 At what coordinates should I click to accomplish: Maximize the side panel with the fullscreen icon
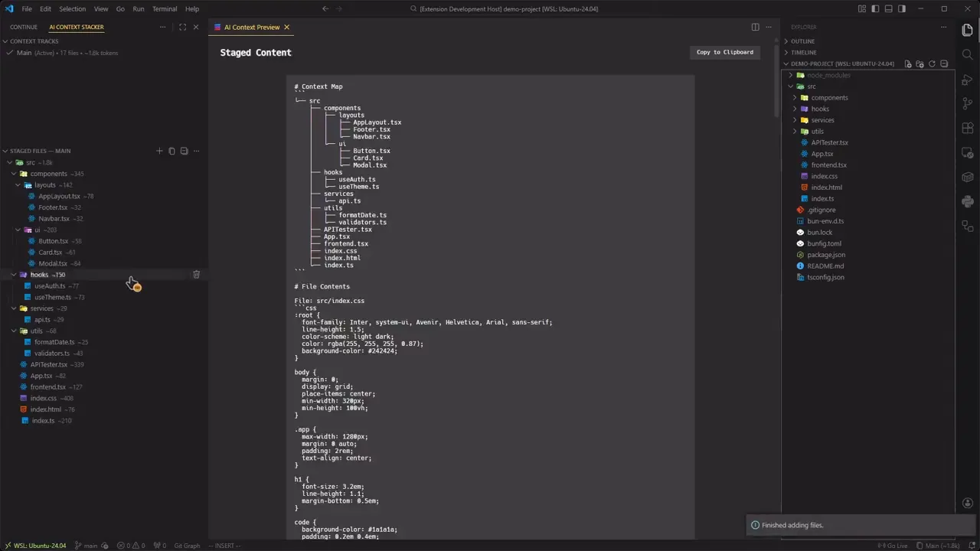[182, 27]
